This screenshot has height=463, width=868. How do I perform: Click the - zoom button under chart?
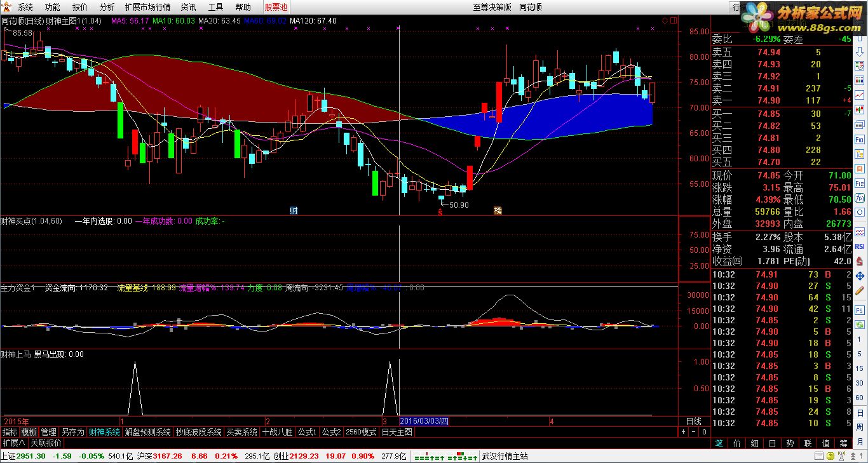[693, 432]
